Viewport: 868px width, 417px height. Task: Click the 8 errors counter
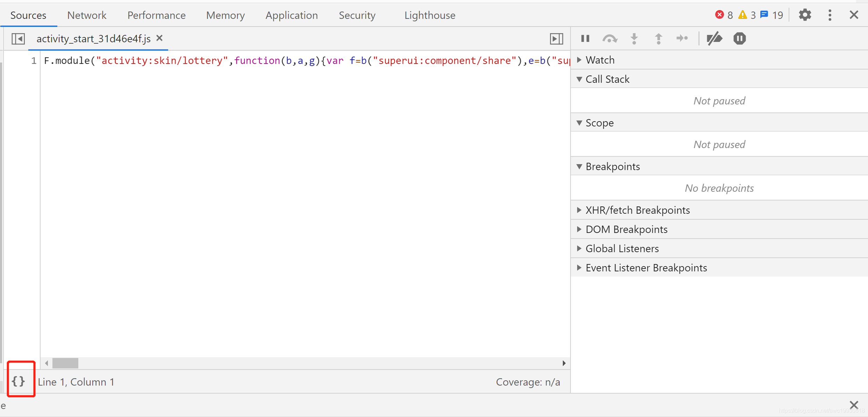click(x=724, y=15)
